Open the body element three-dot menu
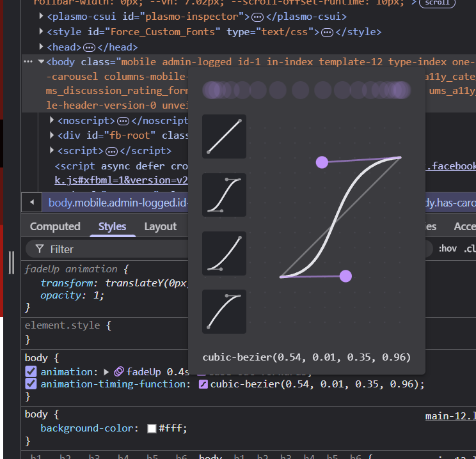This screenshot has height=459, width=476. tap(28, 61)
